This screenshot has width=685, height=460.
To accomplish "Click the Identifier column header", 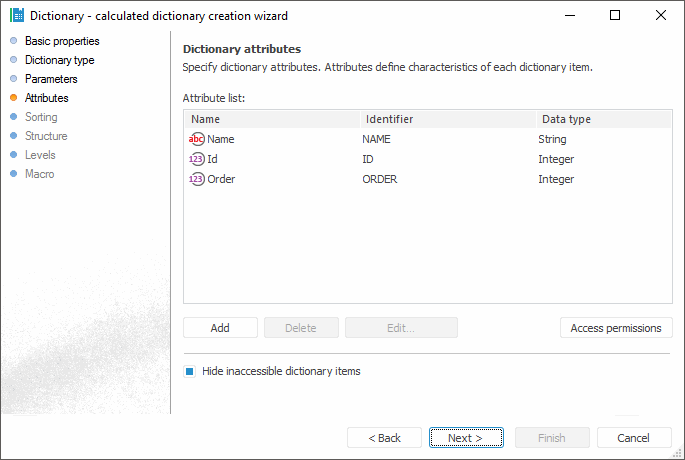I will click(446, 119).
